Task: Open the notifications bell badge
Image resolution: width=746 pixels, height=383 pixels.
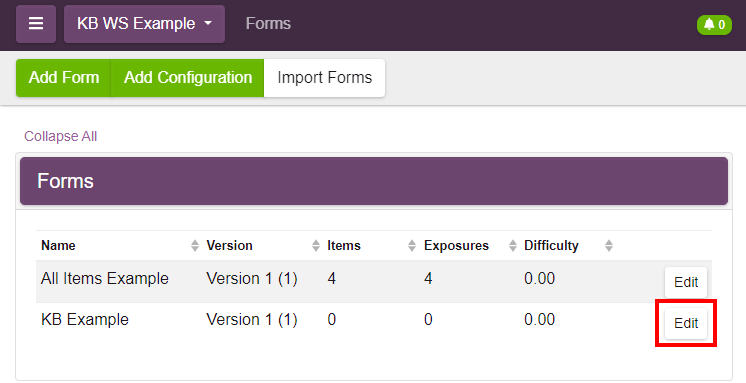Action: coord(714,24)
